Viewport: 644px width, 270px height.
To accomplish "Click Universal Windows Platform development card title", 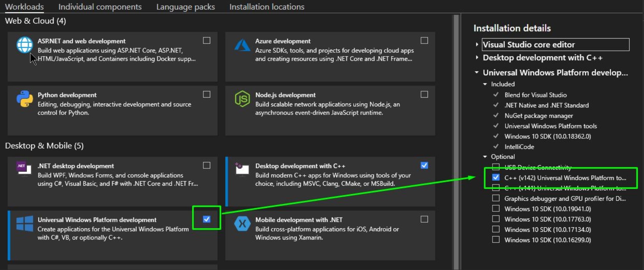I will [x=97, y=220].
